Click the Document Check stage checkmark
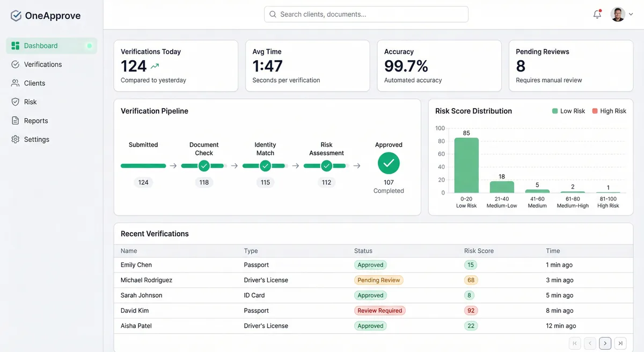 click(x=203, y=166)
